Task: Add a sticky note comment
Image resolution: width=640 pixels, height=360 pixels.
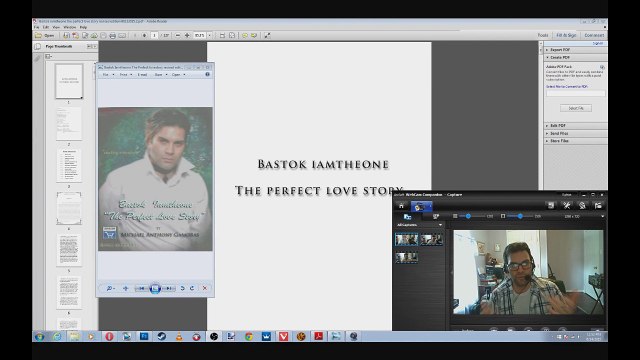Action: (245, 36)
